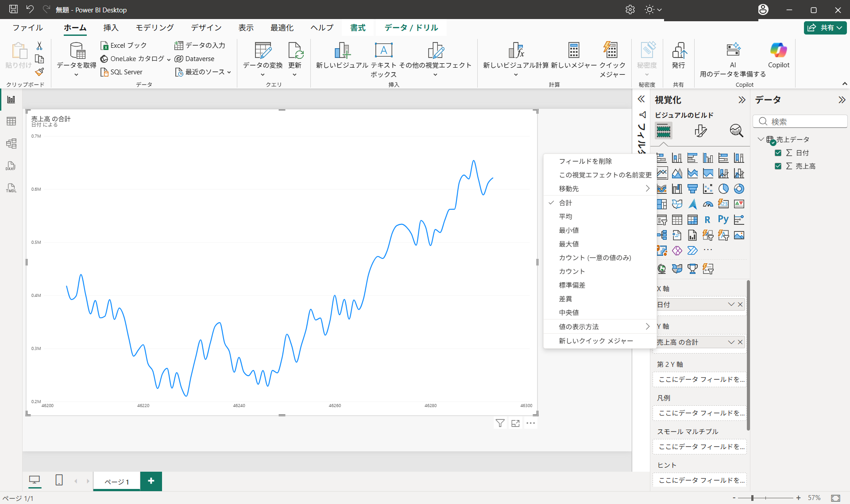Uncheck the 日付 field checkbox

pos(778,153)
